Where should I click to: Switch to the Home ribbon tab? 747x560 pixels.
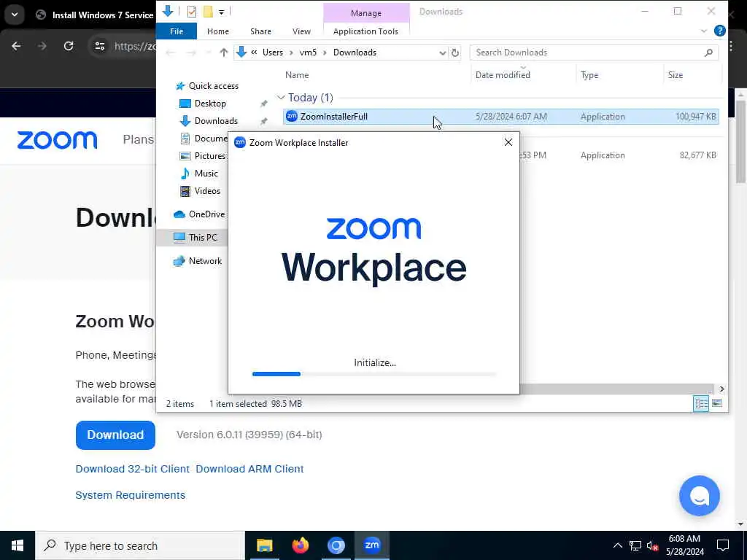217,31
